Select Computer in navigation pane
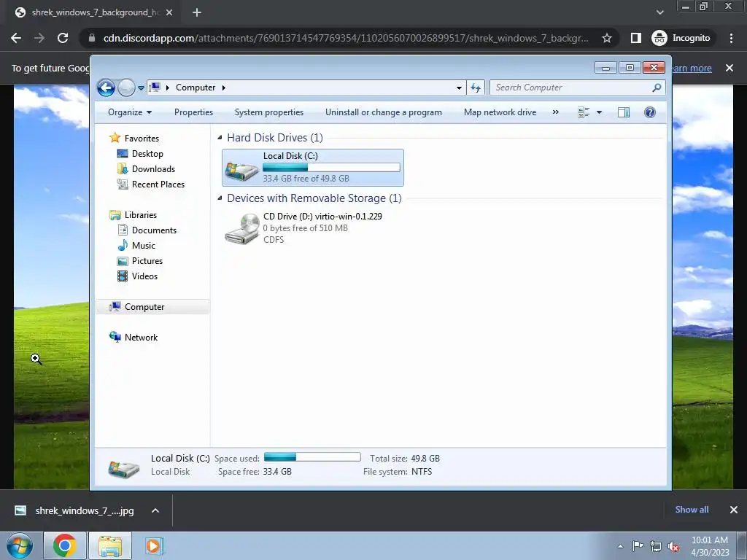The image size is (747, 560). (x=152, y=307)
